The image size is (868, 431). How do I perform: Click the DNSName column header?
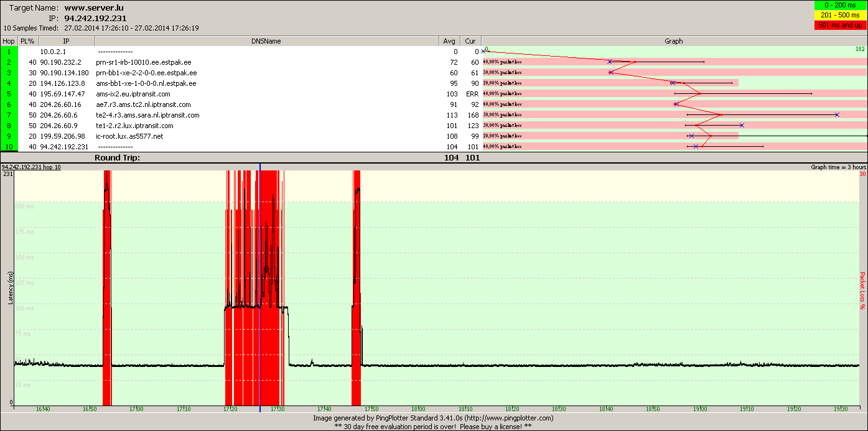point(267,41)
